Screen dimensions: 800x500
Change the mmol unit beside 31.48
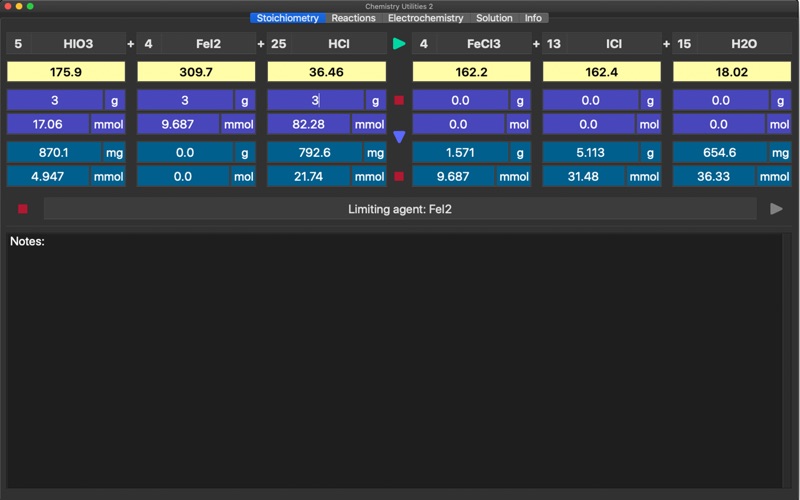[644, 177]
